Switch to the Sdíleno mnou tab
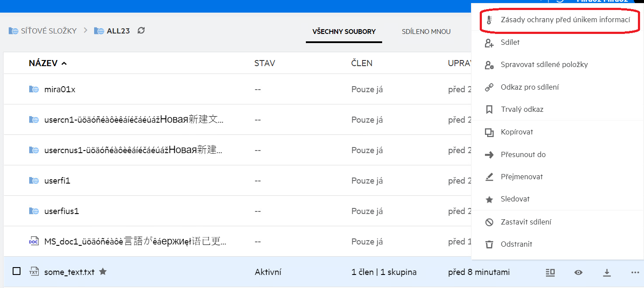The height and width of the screenshot is (288, 644). coord(426,31)
